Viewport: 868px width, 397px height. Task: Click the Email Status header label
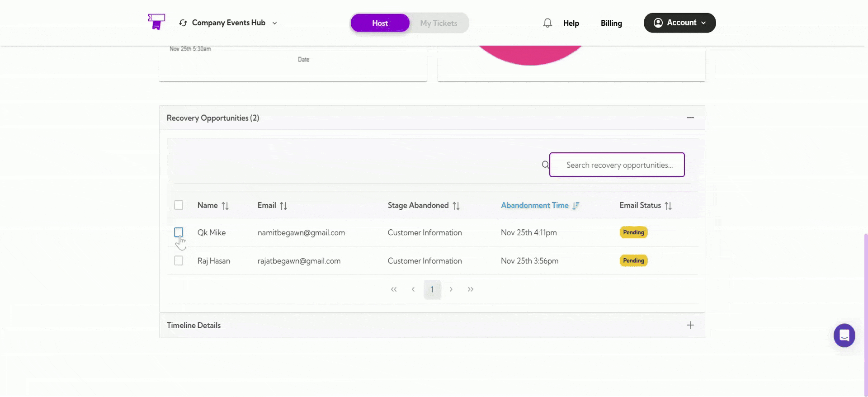click(x=640, y=205)
